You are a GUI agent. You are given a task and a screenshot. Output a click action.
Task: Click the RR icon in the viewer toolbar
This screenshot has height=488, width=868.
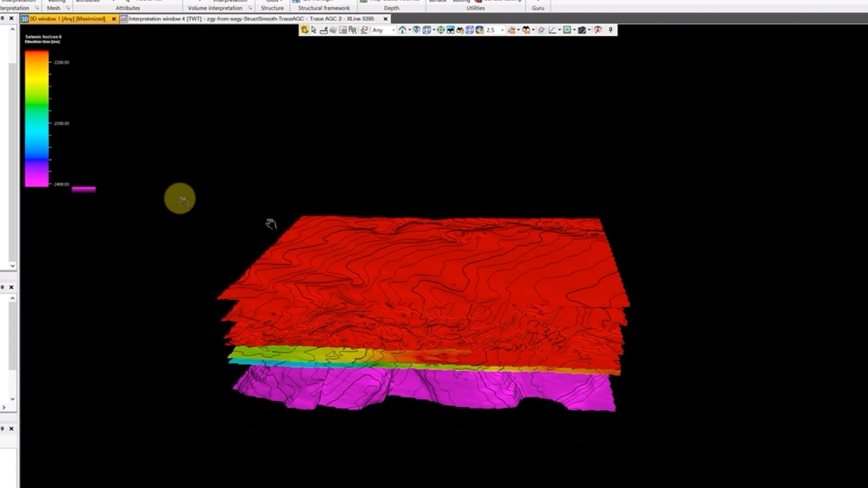click(x=352, y=30)
